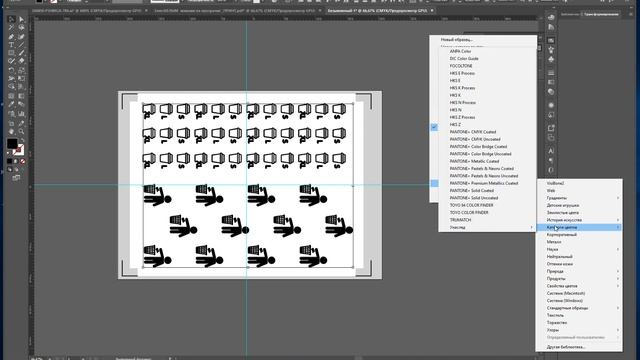Select the Type tool

pyautogui.click(x=11, y=45)
